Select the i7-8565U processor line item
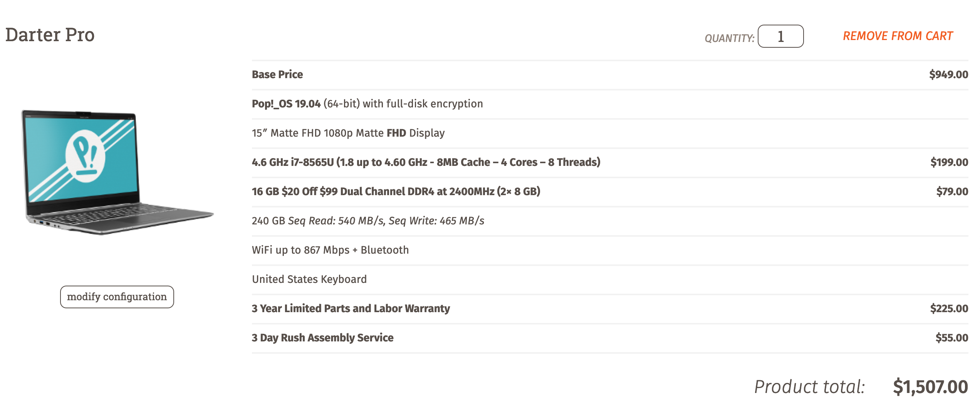 [426, 162]
